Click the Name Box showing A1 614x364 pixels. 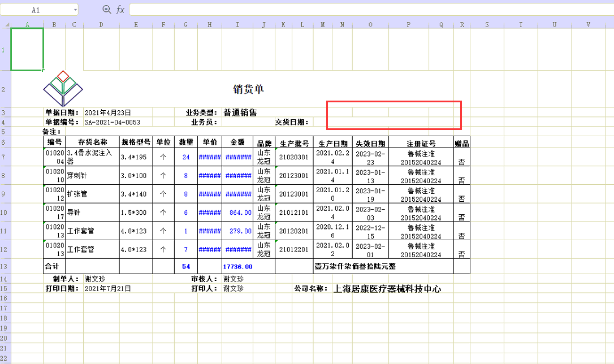pos(36,10)
